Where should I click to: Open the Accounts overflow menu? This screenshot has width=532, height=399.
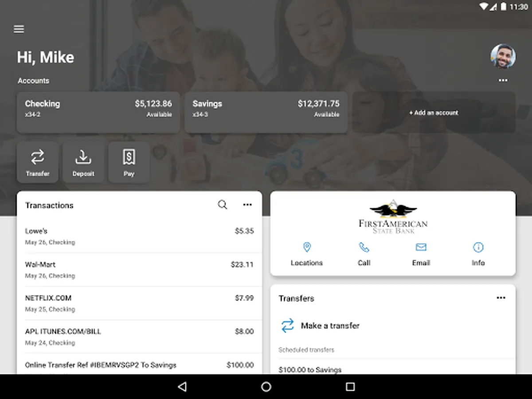coord(503,81)
